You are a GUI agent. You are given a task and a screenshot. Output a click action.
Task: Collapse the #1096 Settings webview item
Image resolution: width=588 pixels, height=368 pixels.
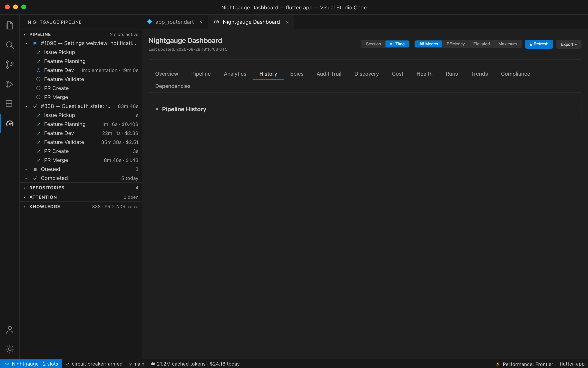click(x=26, y=44)
